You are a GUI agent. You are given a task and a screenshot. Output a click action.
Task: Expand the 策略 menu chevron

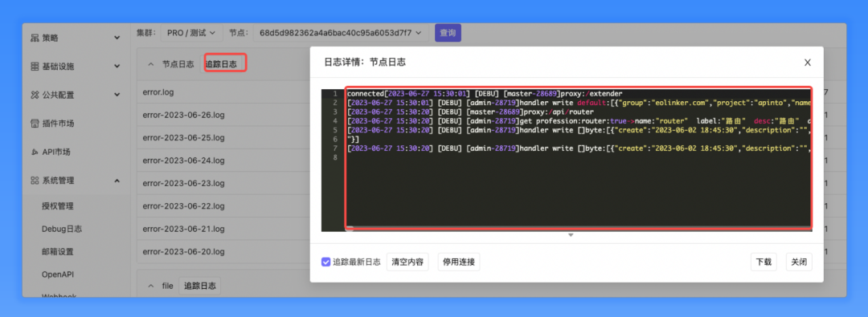coord(117,38)
